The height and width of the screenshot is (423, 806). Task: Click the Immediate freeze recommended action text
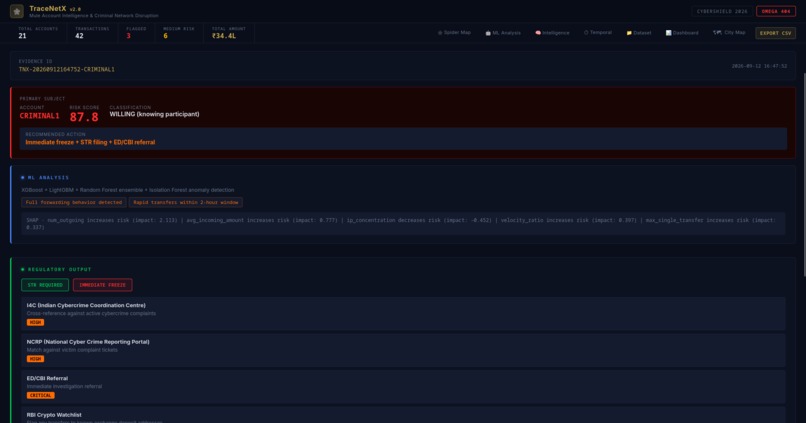(90, 142)
